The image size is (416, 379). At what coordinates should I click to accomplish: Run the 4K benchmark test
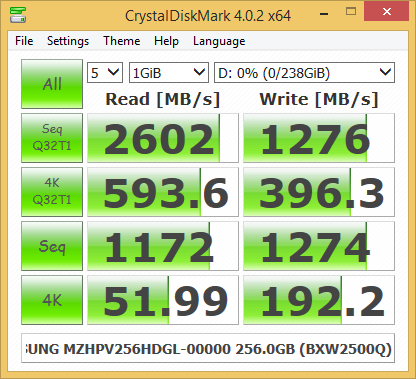52,300
